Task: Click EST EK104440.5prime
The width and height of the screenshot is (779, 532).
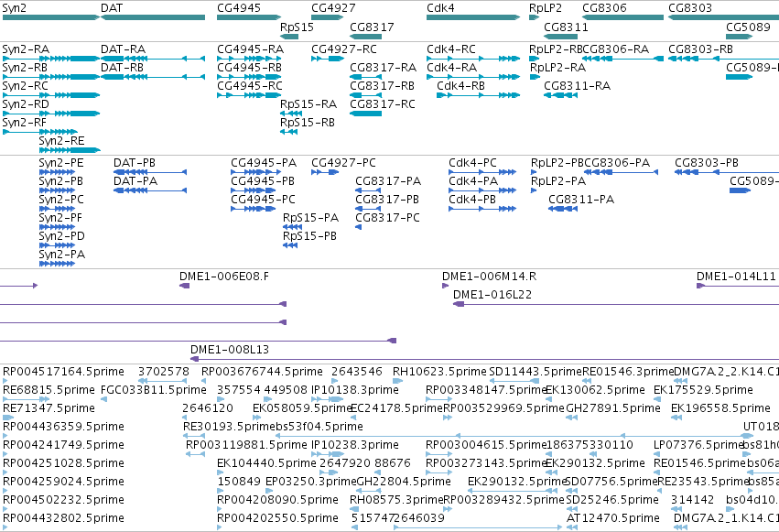Action: (266, 463)
